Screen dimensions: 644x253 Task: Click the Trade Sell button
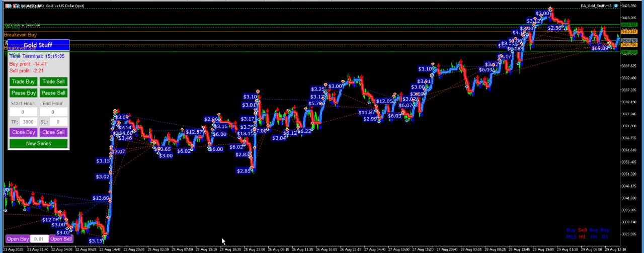(x=53, y=81)
